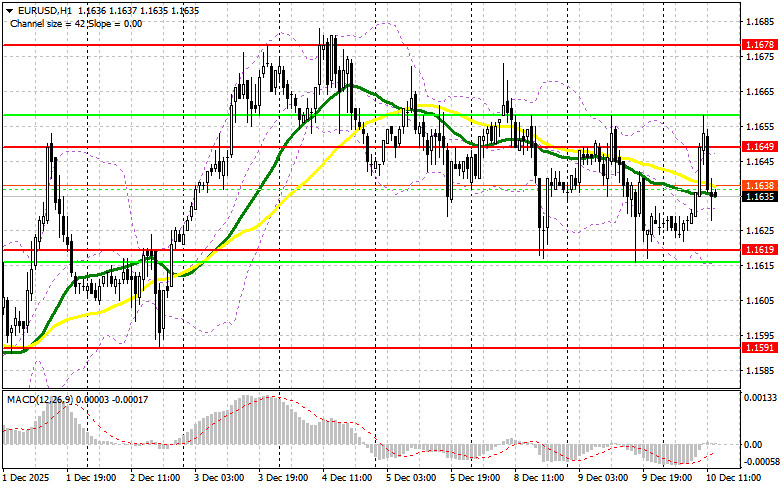Select the red 1.1619 price level tag
This screenshot has height=489, width=781.
tap(759, 249)
